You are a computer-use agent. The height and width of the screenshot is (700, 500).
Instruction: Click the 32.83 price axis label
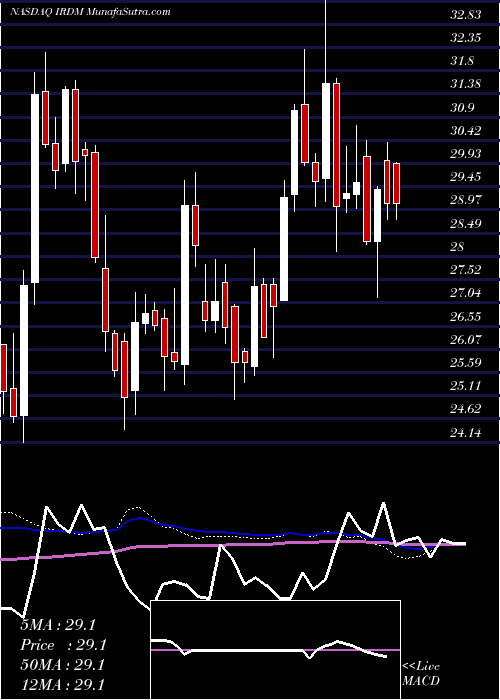[466, 15]
